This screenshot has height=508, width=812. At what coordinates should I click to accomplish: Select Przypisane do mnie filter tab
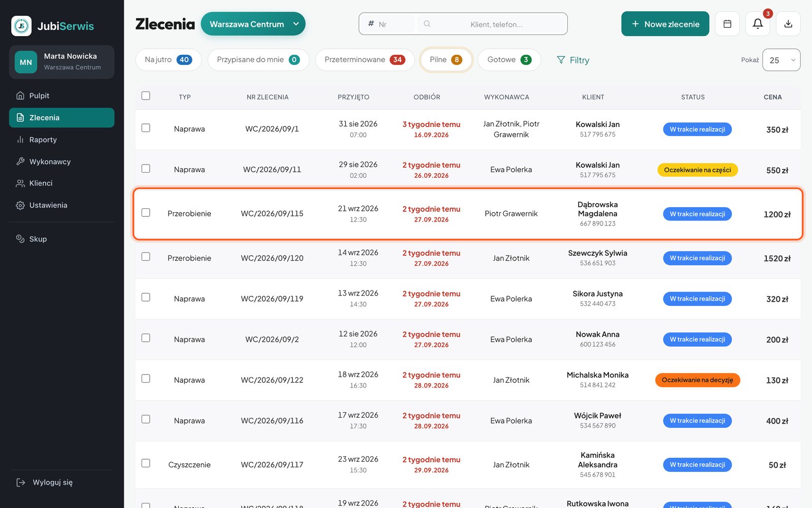point(258,60)
